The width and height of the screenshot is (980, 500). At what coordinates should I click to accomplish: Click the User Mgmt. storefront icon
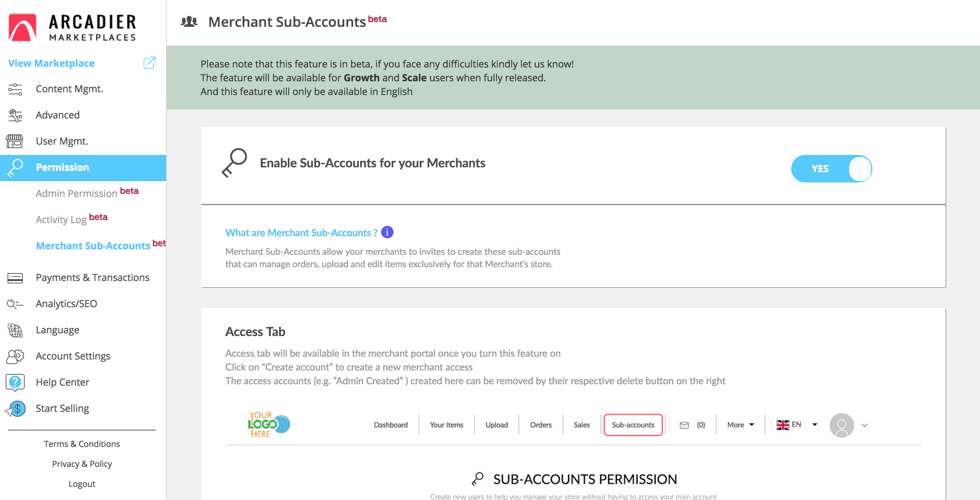coord(15,141)
